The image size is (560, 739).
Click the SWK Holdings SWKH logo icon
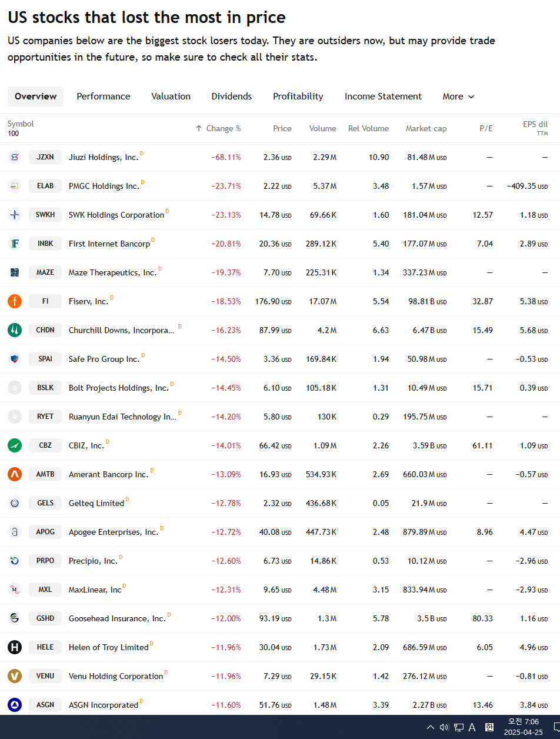pos(15,215)
